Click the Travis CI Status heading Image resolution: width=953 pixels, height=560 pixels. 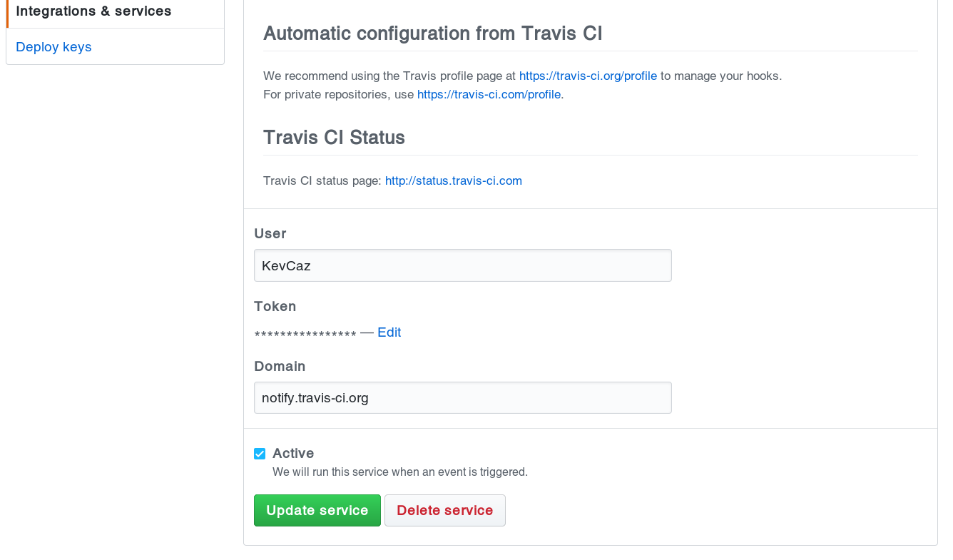[334, 138]
